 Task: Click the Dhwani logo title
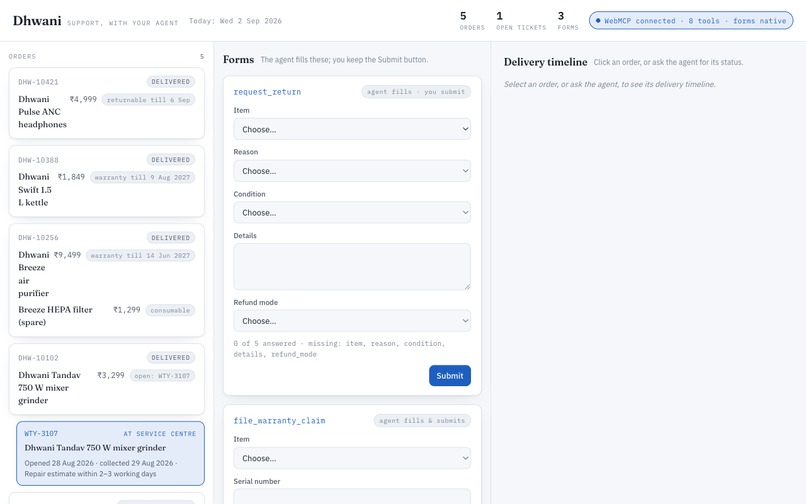37,21
